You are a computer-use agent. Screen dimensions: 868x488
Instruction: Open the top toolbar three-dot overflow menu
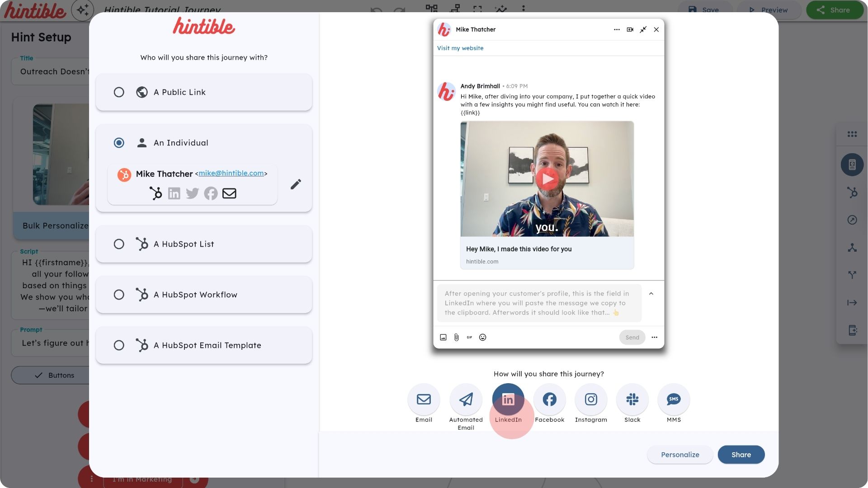click(x=523, y=8)
